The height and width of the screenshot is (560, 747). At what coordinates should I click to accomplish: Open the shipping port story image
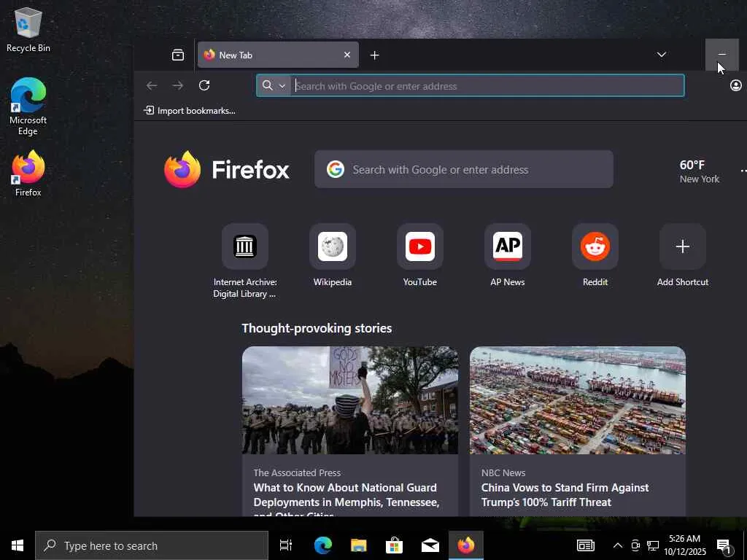coord(578,400)
